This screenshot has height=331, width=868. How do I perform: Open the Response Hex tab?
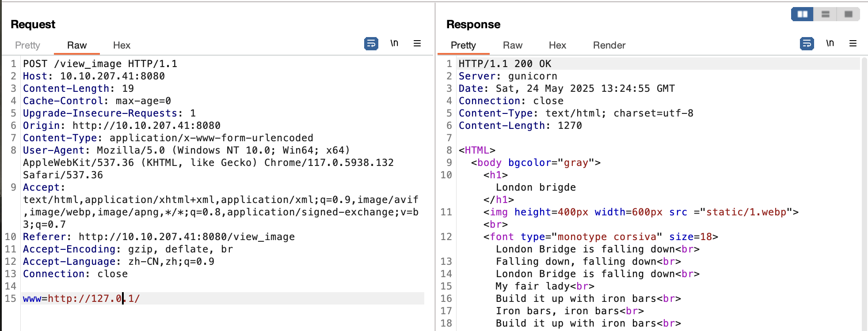[x=557, y=45]
